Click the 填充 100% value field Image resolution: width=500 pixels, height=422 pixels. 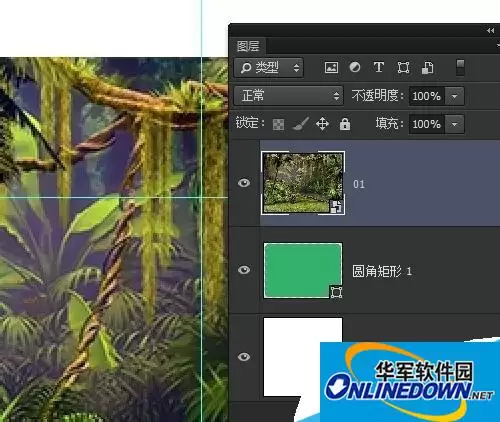pos(427,124)
